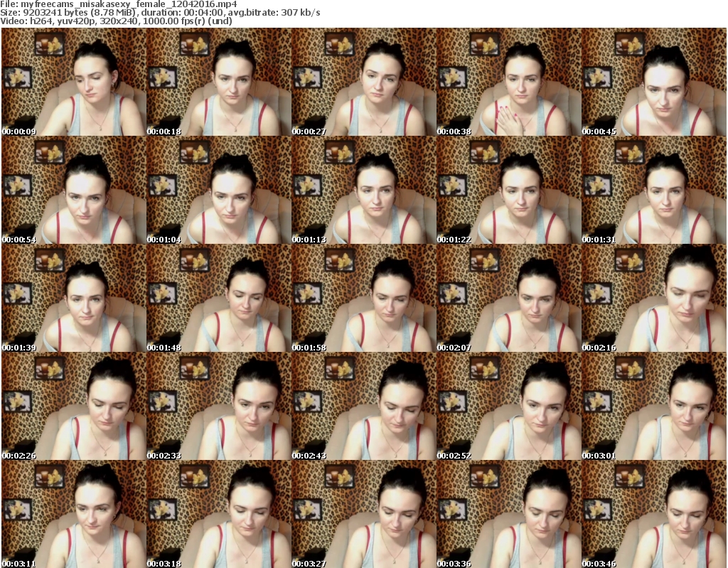The image size is (728, 568).
Task: Select the thumbnail frame at 00:00:45
Action: 654,82
